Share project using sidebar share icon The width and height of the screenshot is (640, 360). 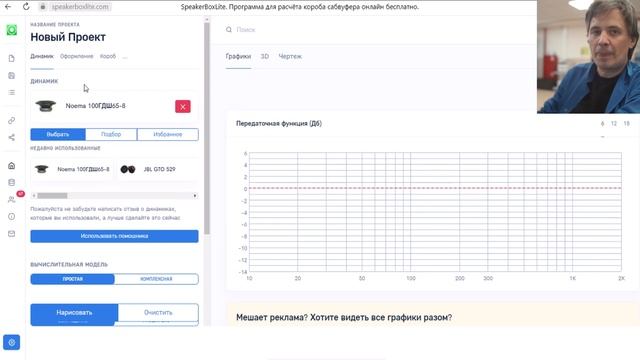pos(11,138)
